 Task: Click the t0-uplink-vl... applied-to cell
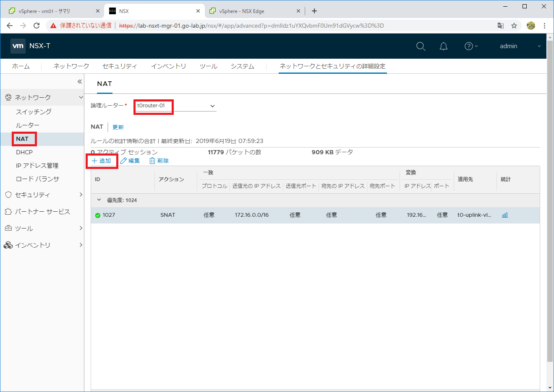coord(474,215)
